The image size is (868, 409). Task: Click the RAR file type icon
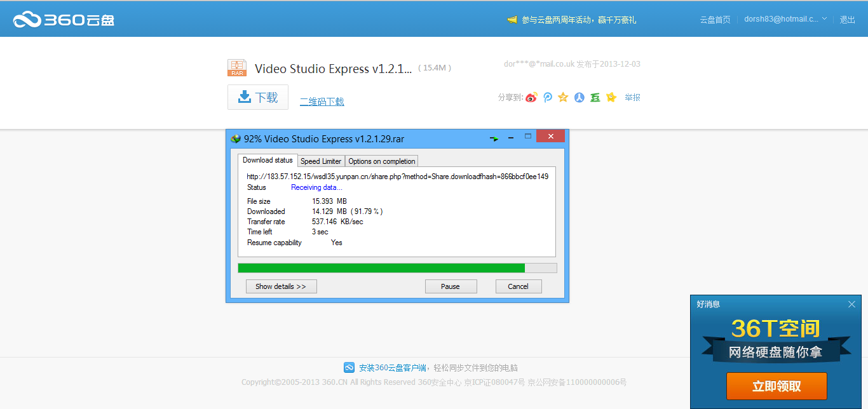[237, 68]
